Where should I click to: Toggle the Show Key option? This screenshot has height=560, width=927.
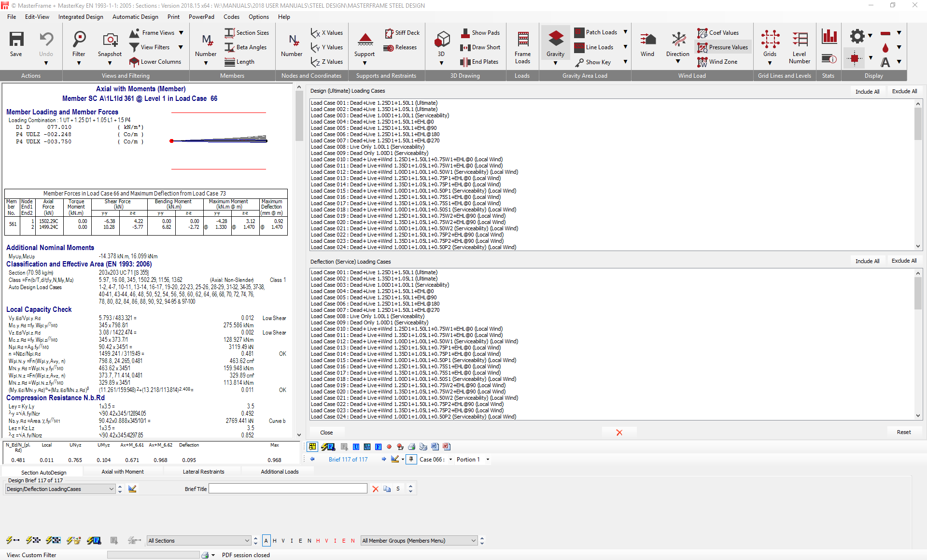click(597, 62)
